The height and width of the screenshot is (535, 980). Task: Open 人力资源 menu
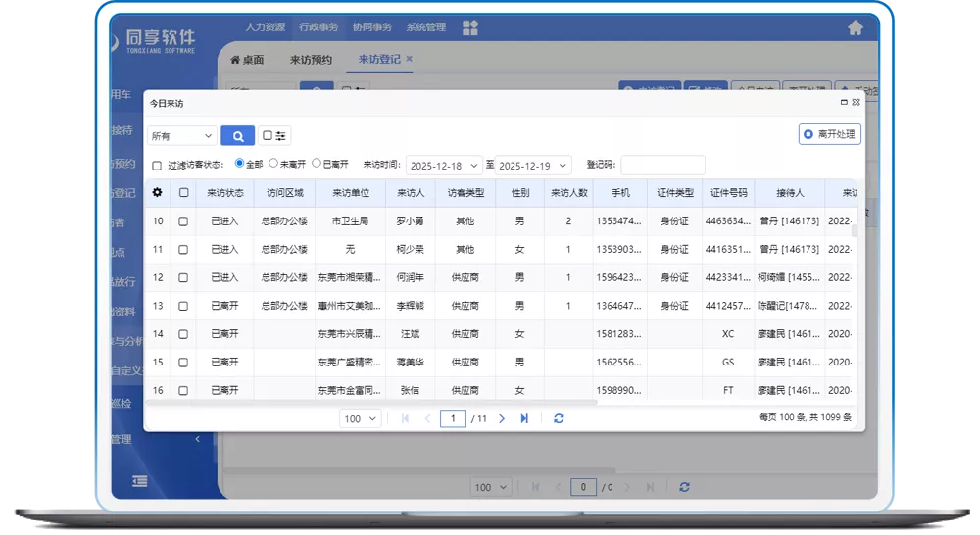pos(265,26)
